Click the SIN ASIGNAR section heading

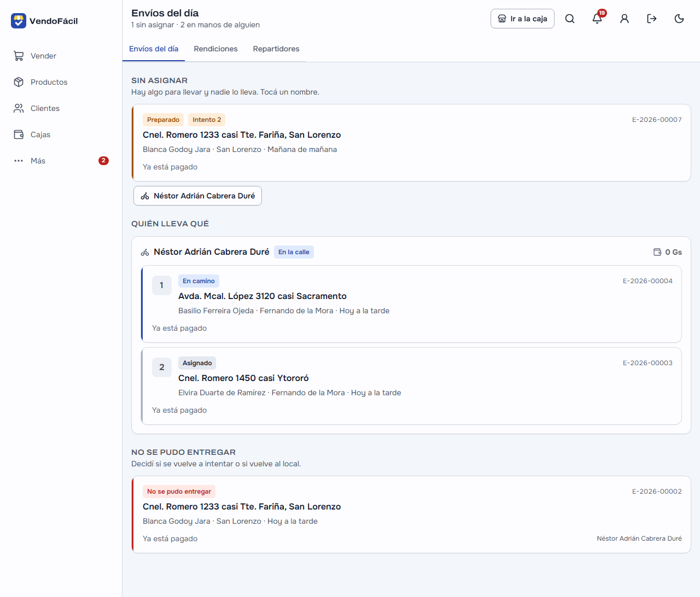[x=159, y=80]
